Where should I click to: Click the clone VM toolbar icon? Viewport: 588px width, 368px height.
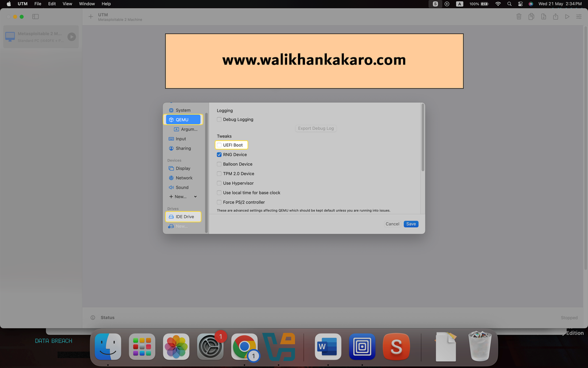tap(531, 17)
